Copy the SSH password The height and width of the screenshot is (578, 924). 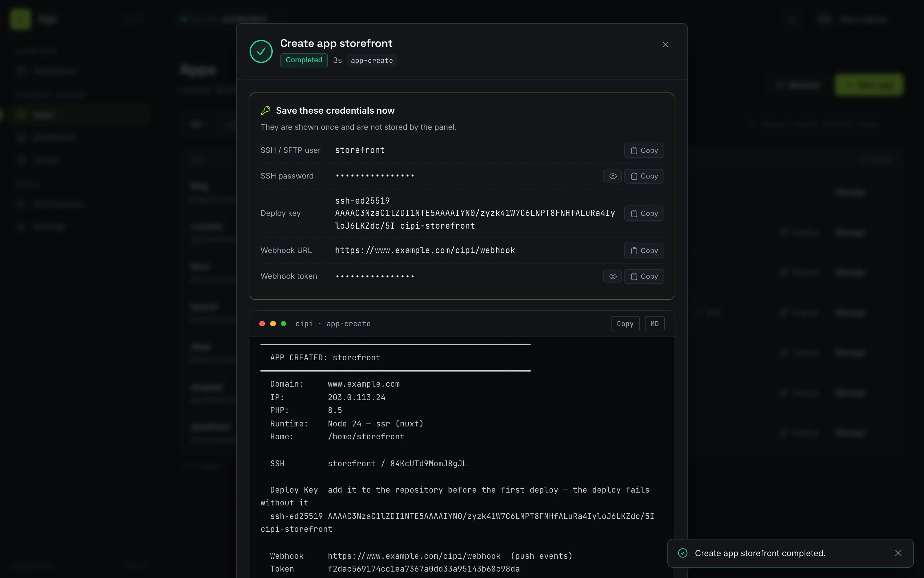coord(643,176)
